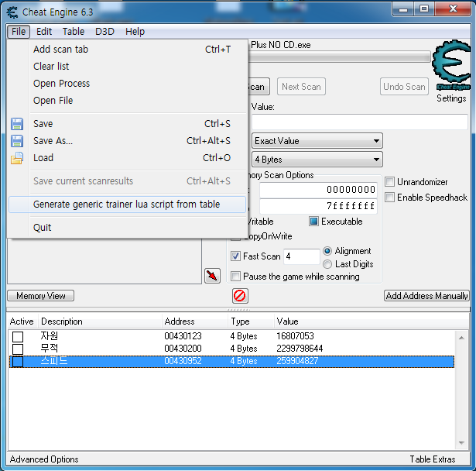Click the Address column header
The height and width of the screenshot is (471, 476).
pos(195,321)
